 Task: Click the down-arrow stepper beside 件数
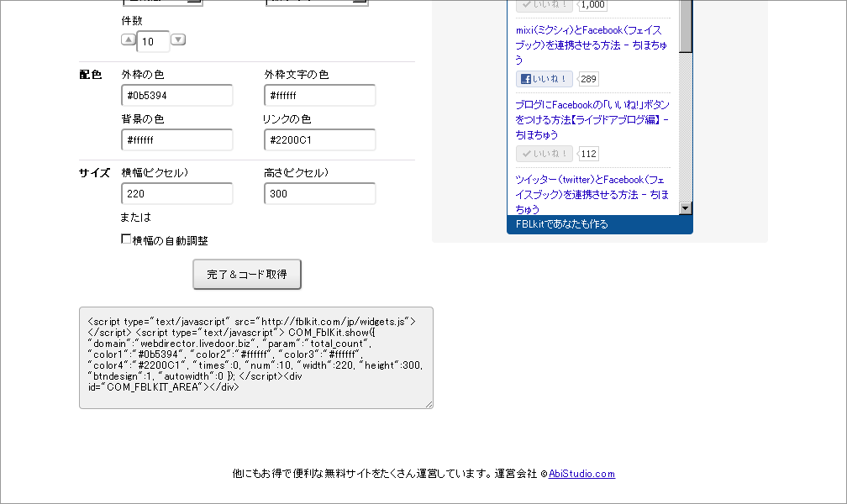tap(178, 39)
